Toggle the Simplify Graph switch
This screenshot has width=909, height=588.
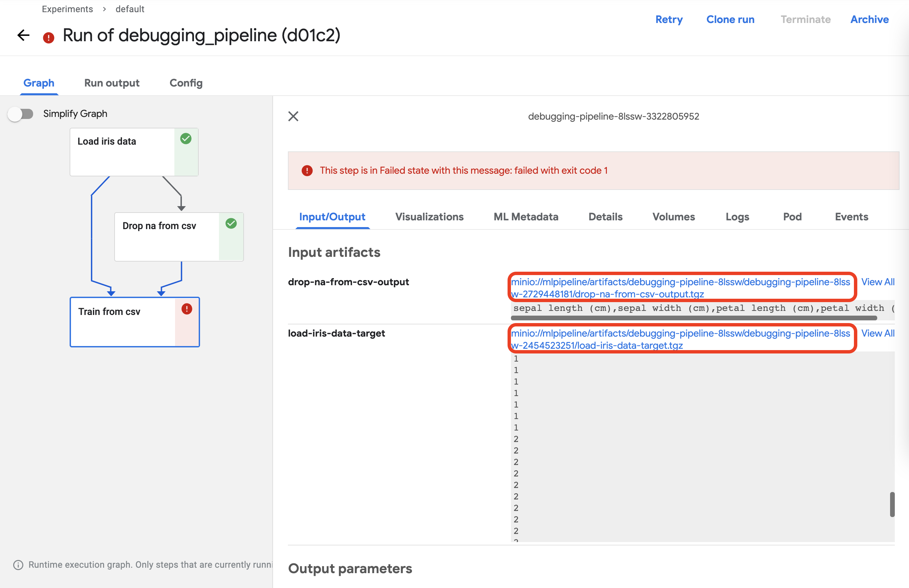tap(21, 114)
